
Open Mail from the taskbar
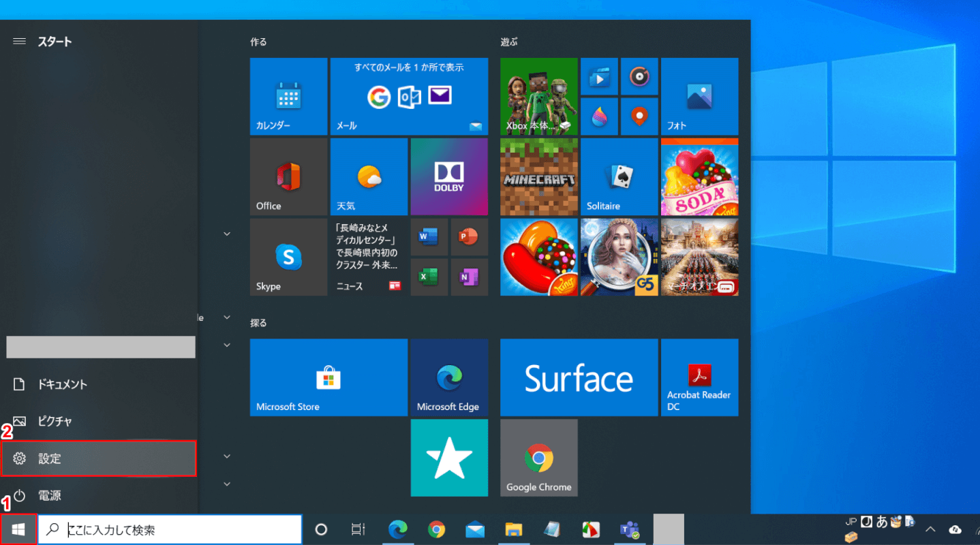pos(475,529)
